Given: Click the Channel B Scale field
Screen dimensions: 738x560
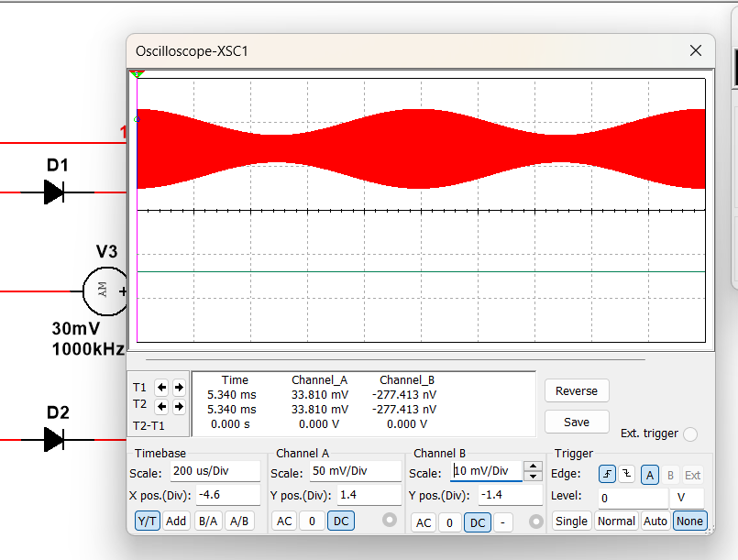Looking at the screenshot, I should (486, 471).
